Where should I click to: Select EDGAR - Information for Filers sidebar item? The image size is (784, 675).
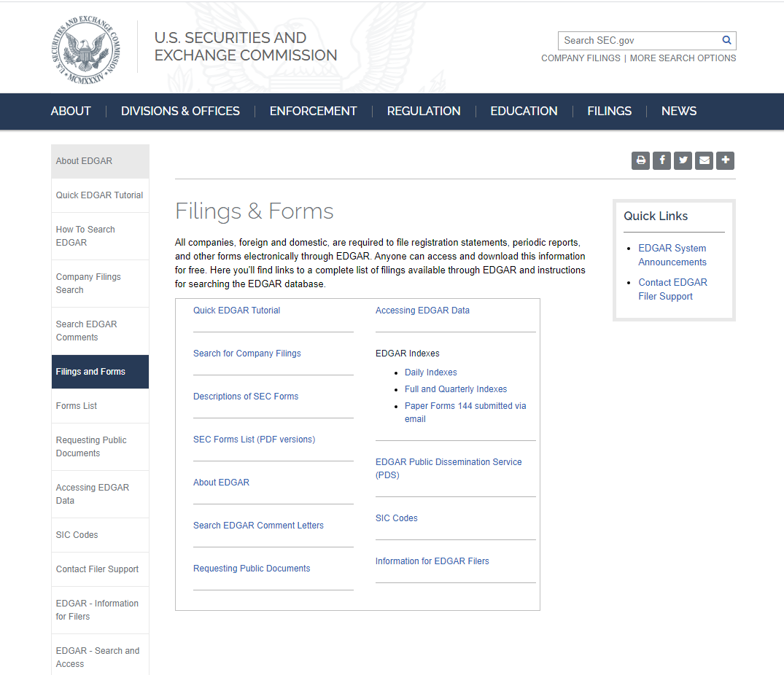click(100, 610)
